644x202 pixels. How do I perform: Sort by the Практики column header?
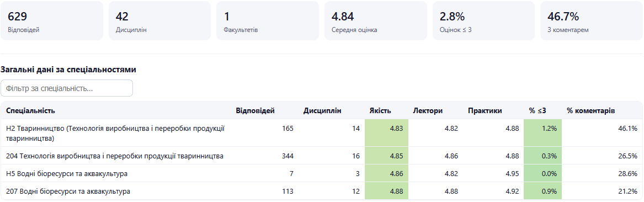click(x=485, y=110)
